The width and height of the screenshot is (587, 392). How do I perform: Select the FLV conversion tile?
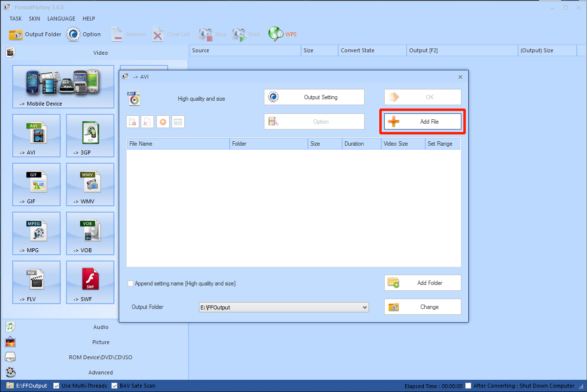[37, 282]
